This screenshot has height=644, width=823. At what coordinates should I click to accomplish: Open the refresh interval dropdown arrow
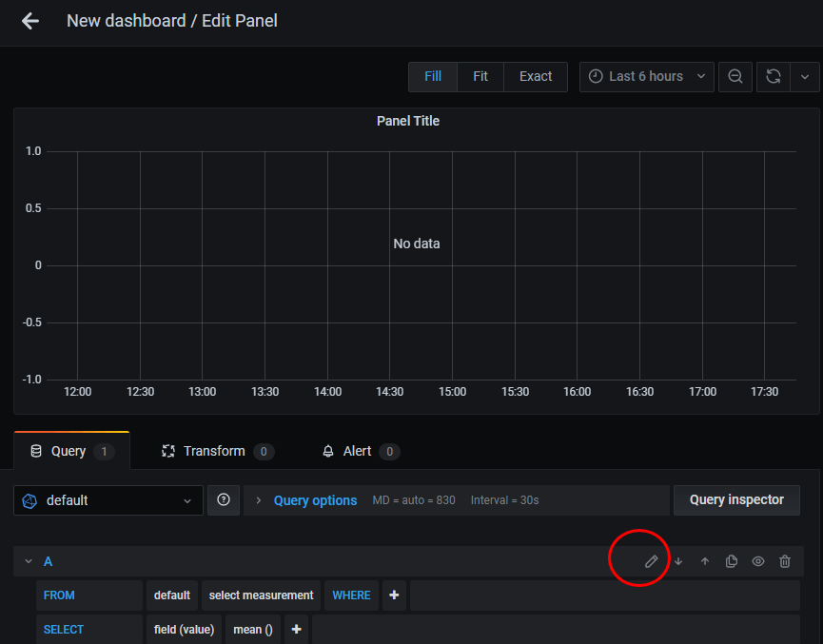pos(805,77)
